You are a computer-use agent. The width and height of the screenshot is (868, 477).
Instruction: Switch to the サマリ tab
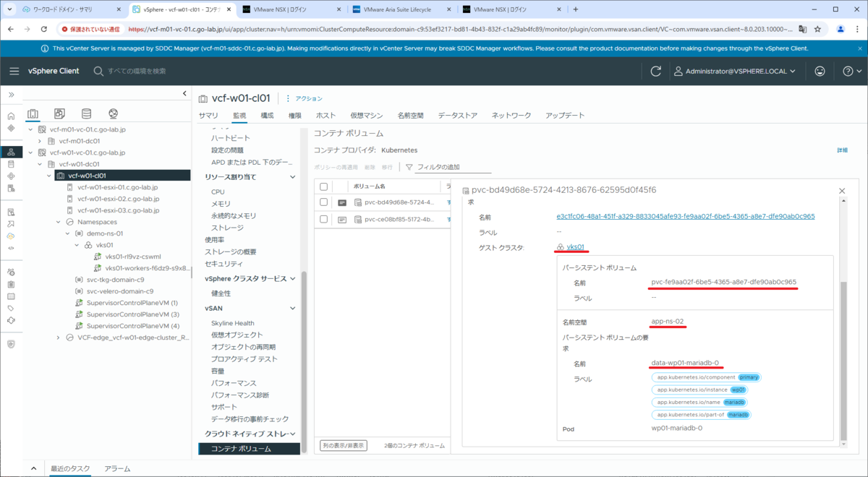[208, 116]
